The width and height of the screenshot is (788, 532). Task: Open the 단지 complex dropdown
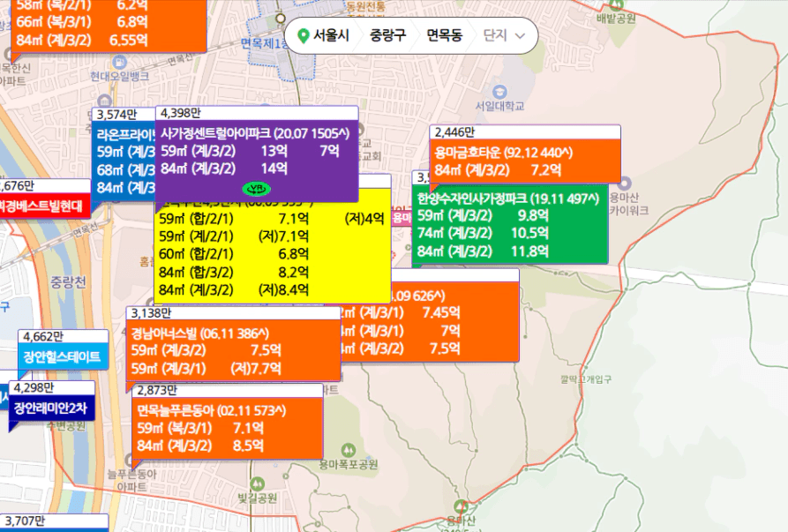(x=507, y=36)
